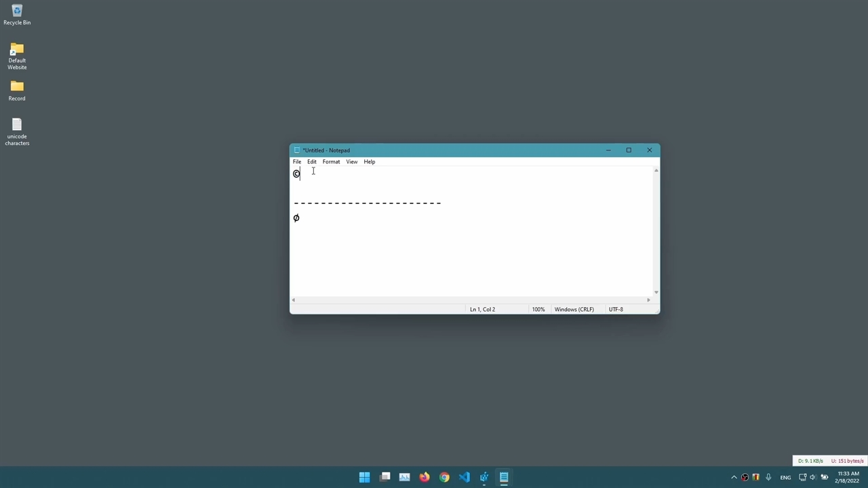The height and width of the screenshot is (488, 868).
Task: Open Visual Studio Code from the taskbar
Action: 464,477
